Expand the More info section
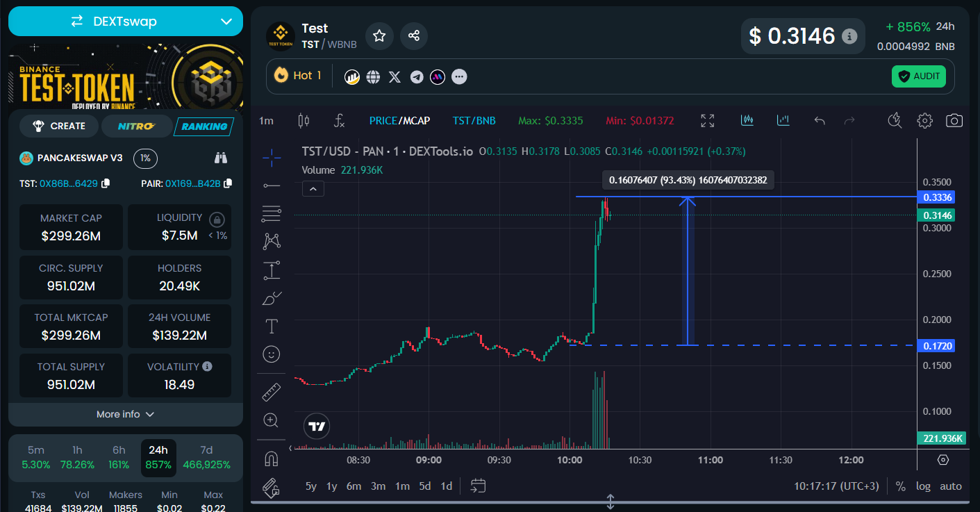Viewport: 980px width, 512px height. coord(126,414)
